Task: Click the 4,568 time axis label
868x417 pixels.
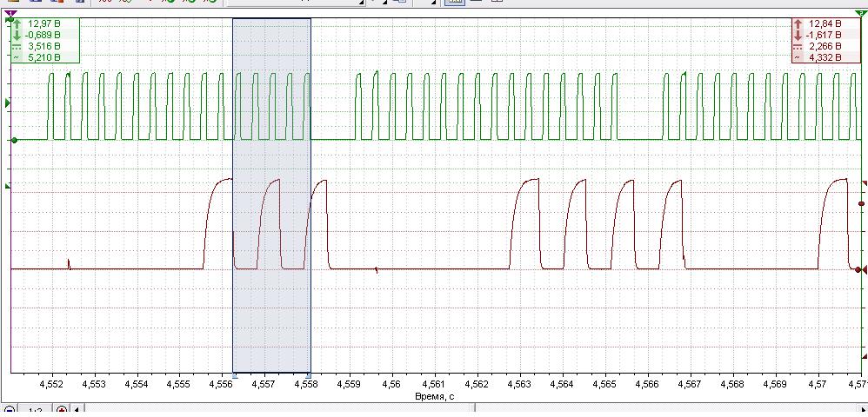Action: (x=732, y=384)
